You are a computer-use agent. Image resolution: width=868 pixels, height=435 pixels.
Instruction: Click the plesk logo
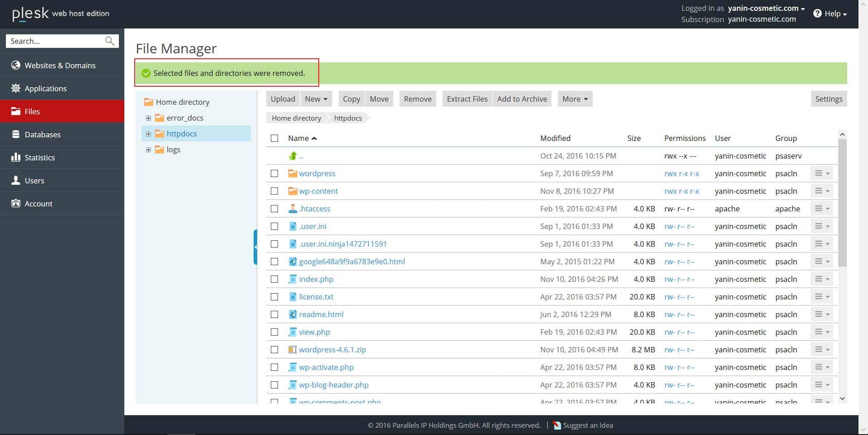pyautogui.click(x=30, y=14)
